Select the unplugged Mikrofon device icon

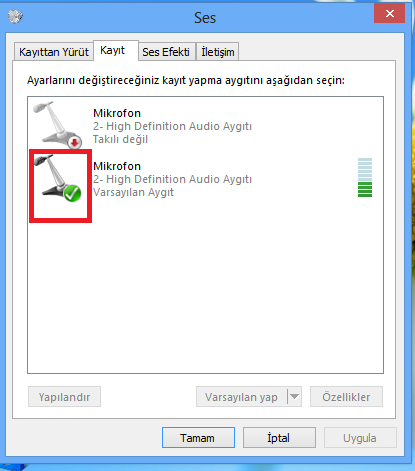pos(57,125)
